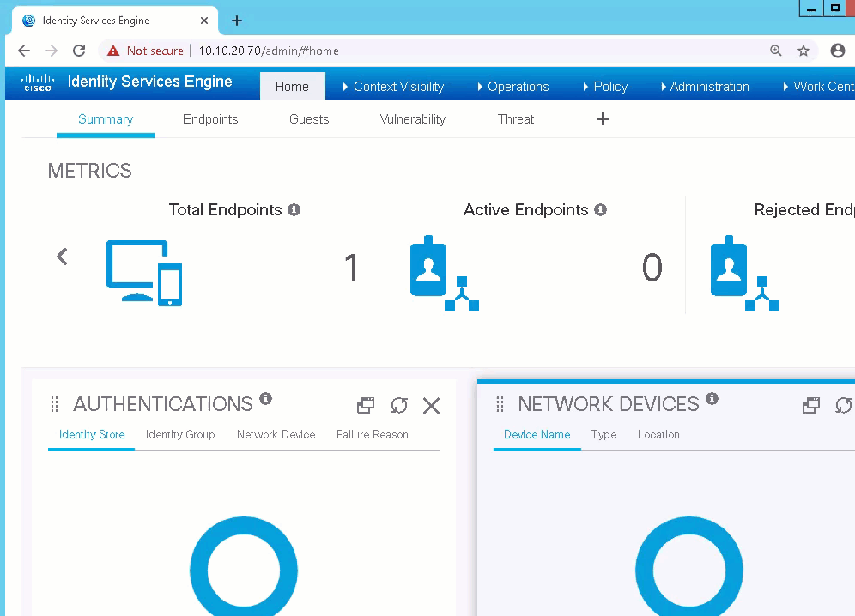The height and width of the screenshot is (616, 855).
Task: Minimize the browser window
Action: (811, 9)
